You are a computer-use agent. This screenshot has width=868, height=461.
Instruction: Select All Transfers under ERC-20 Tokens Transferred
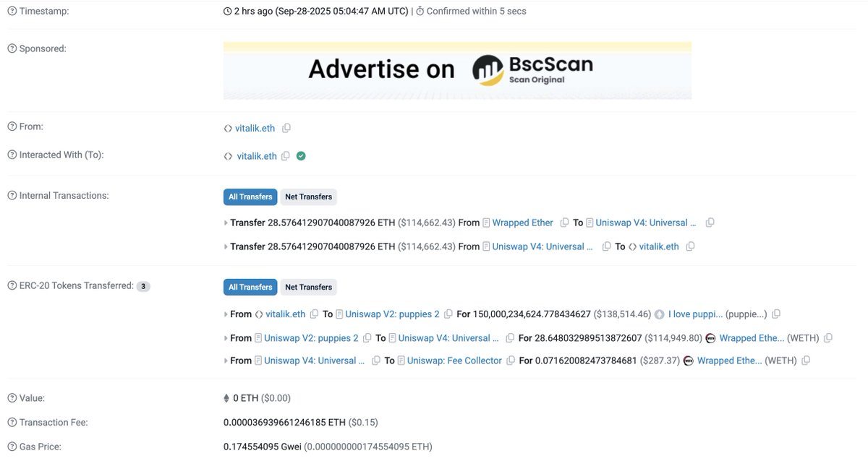(250, 287)
